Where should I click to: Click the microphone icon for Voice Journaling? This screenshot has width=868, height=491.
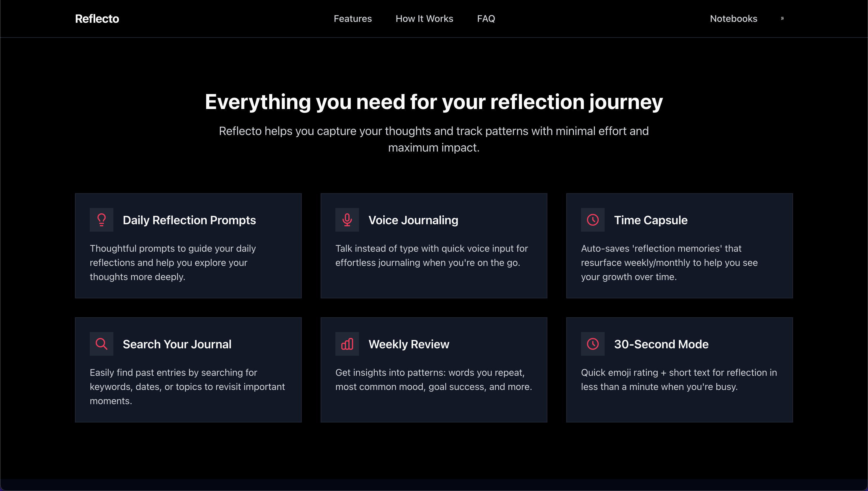pos(347,220)
